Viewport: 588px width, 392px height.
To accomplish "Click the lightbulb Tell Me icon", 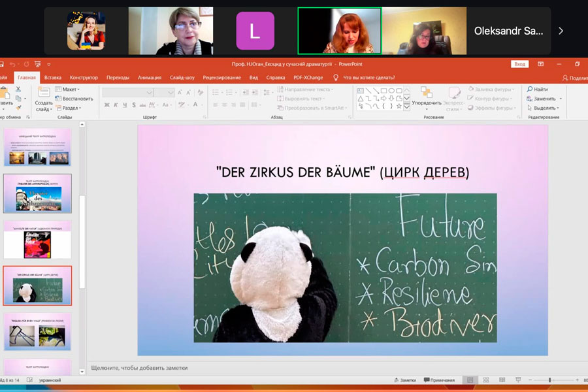I will pos(336,77).
